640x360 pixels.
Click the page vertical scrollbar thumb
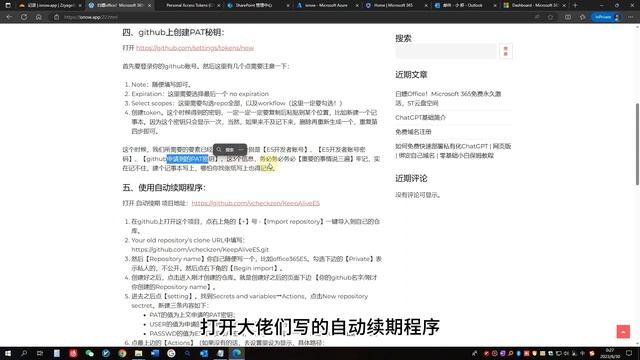click(637, 144)
